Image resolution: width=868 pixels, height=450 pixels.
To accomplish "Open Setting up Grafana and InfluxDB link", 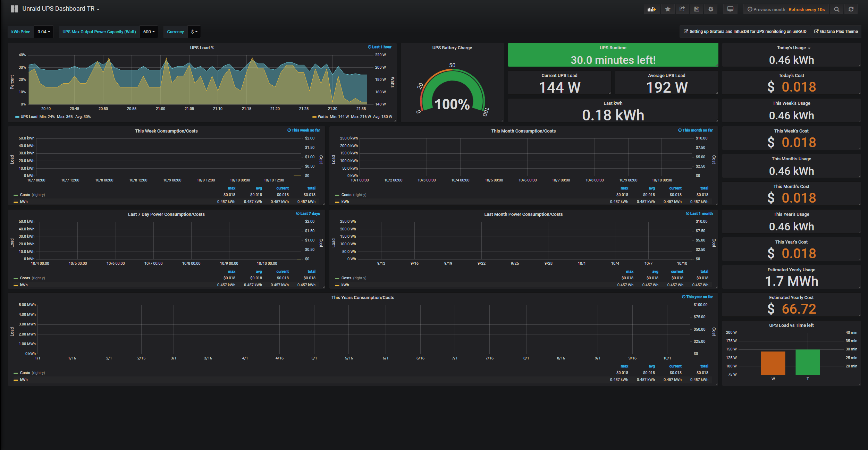I will (747, 32).
